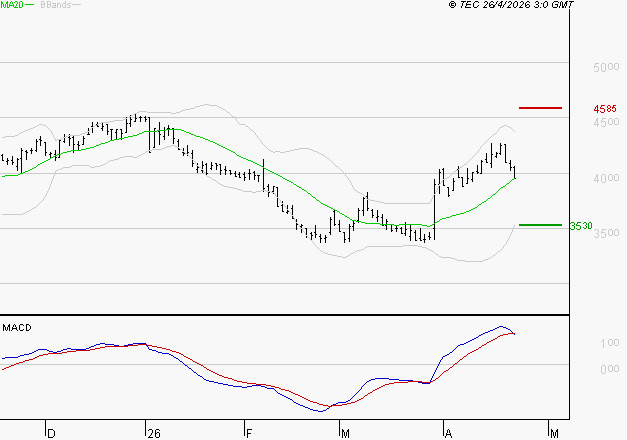Click the green support line at 3530
This screenshot has width=627, height=440.
point(540,225)
